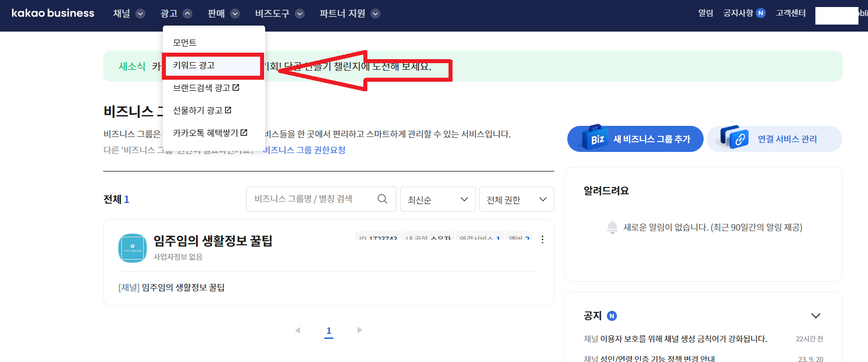Viewport: 868px width, 362px height.
Task: Go to next page arrow
Action: 360,330
